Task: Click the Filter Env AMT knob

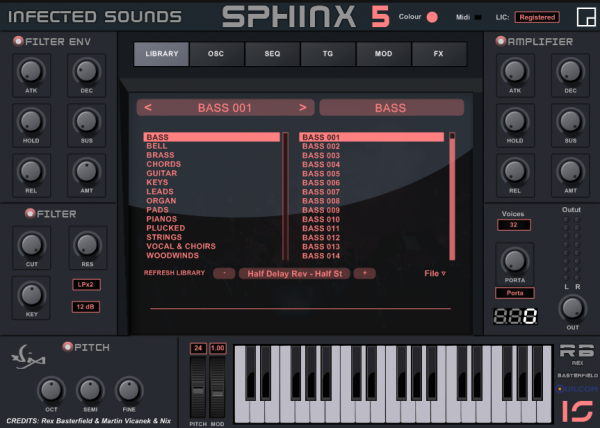Action: (86, 171)
